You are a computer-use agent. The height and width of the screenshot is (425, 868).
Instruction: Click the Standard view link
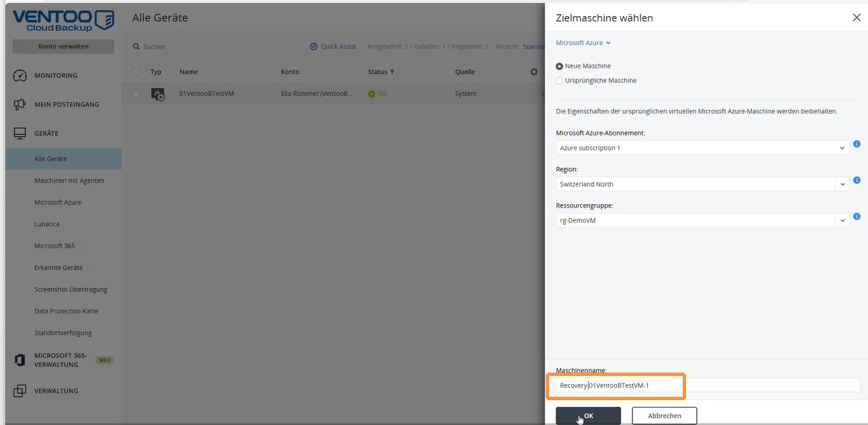coord(534,46)
